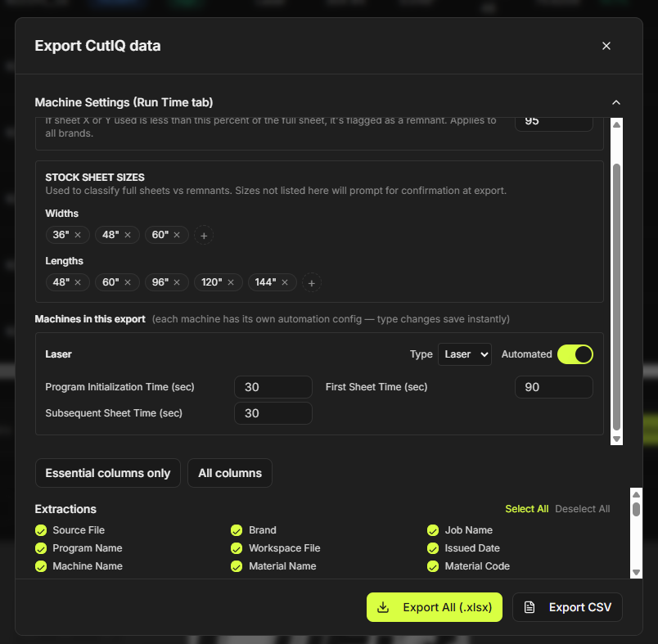Screen dimensions: 658x644
Task: Click the extractions list scrollbar thumb
Action: (x=636, y=509)
